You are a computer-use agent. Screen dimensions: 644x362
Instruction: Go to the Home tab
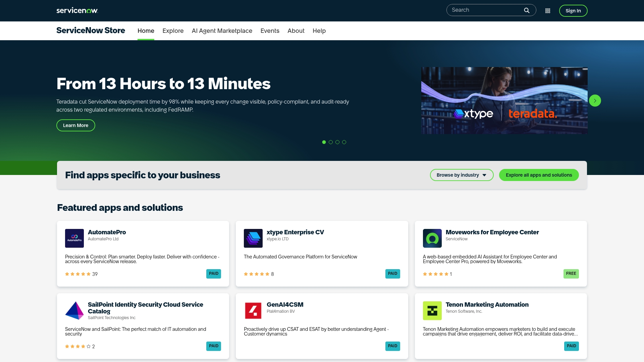[146, 31]
